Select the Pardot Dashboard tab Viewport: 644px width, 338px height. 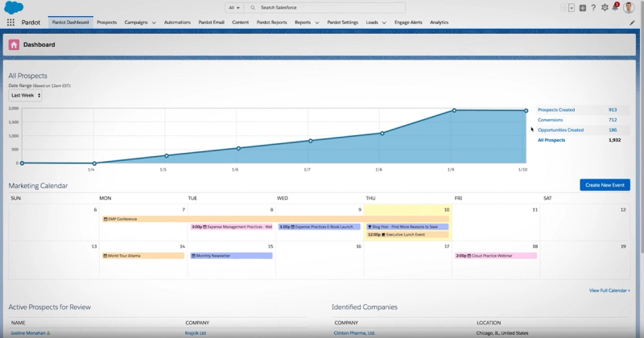coord(70,23)
